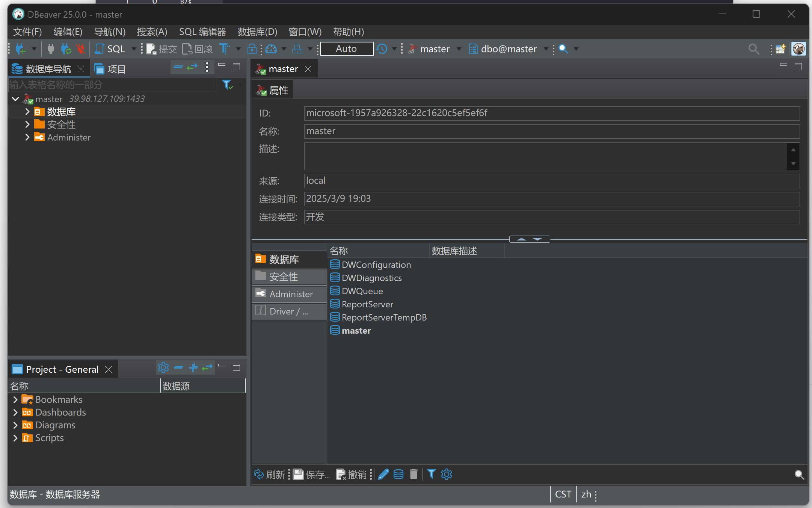
Task: Click the Auto transaction mode box
Action: 347,49
